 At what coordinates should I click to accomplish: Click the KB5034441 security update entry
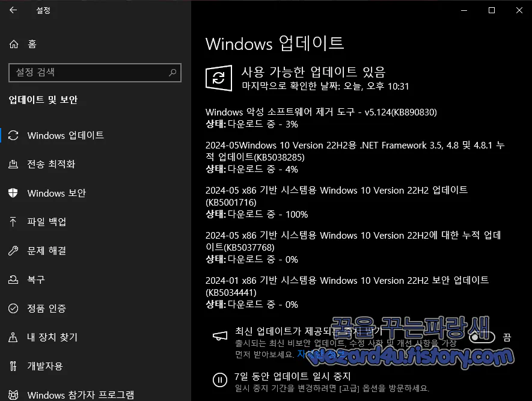[x=347, y=286]
